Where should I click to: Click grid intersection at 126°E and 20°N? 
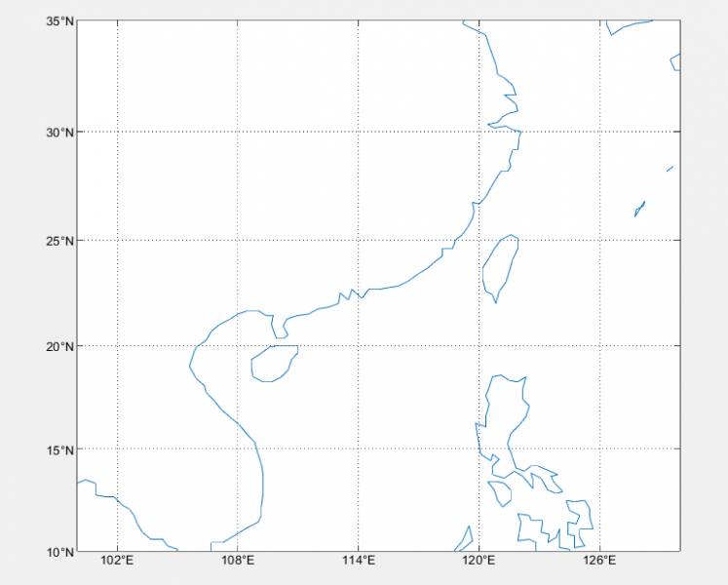click(x=598, y=346)
